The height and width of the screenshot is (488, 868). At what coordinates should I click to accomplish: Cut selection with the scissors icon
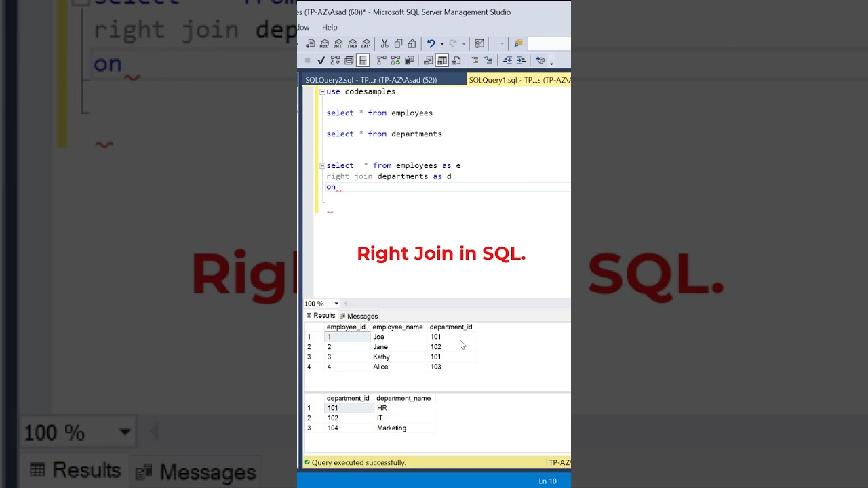point(384,43)
